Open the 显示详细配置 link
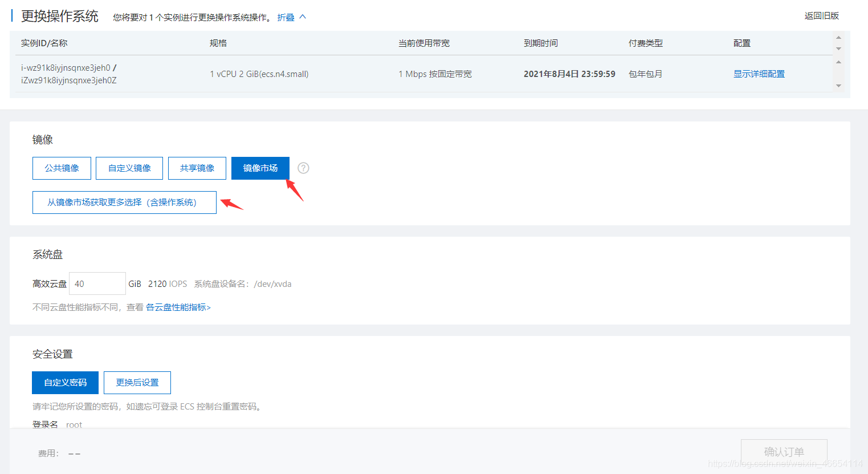868x474 pixels. (x=759, y=74)
